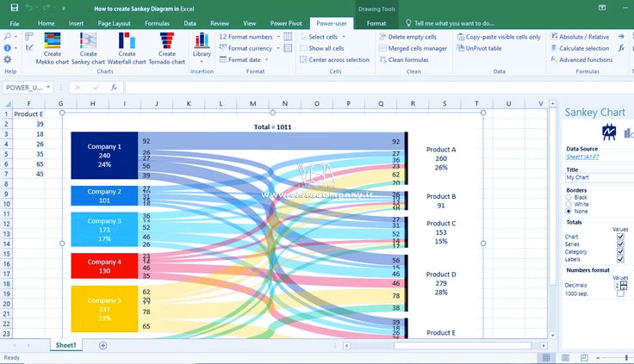Select the Black borders radio button

coord(569,197)
